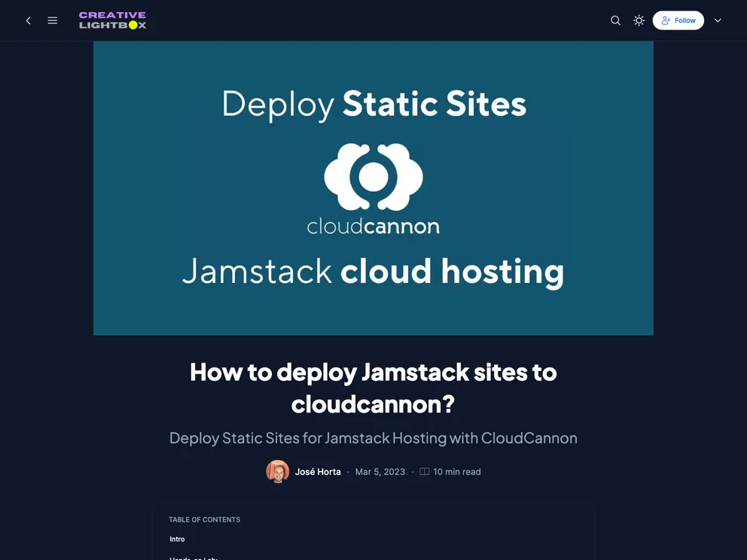Click the cloudcannon flower logo in the banner
747x560 pixels.
(373, 176)
